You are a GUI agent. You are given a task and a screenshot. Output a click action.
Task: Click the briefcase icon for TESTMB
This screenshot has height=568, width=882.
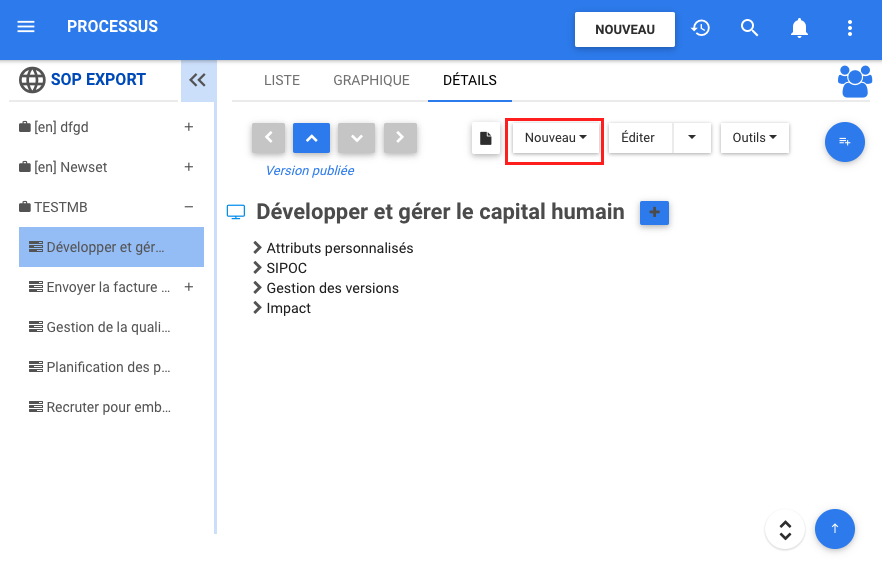point(25,206)
